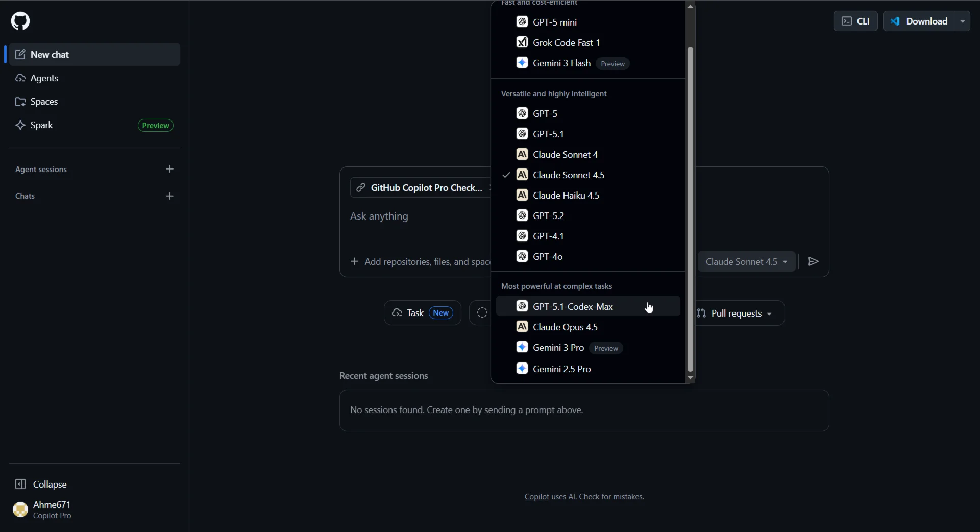This screenshot has height=532, width=980.
Task: Click the cloud icon on Task button
Action: coord(397,312)
